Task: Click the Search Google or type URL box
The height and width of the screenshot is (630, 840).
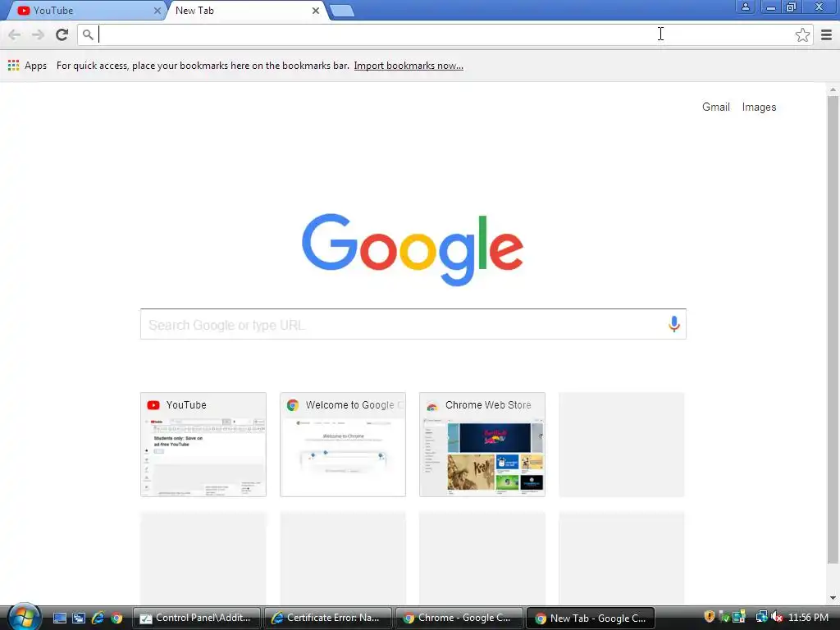Action: pos(413,324)
